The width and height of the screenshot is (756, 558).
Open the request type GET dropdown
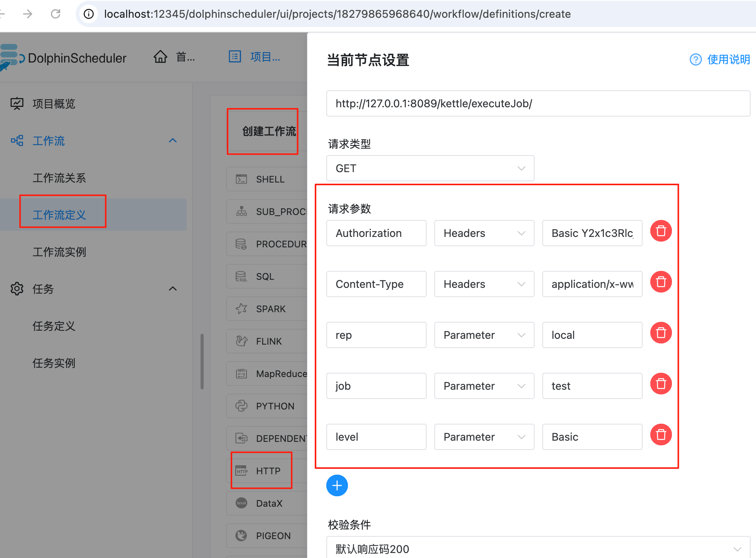(430, 168)
